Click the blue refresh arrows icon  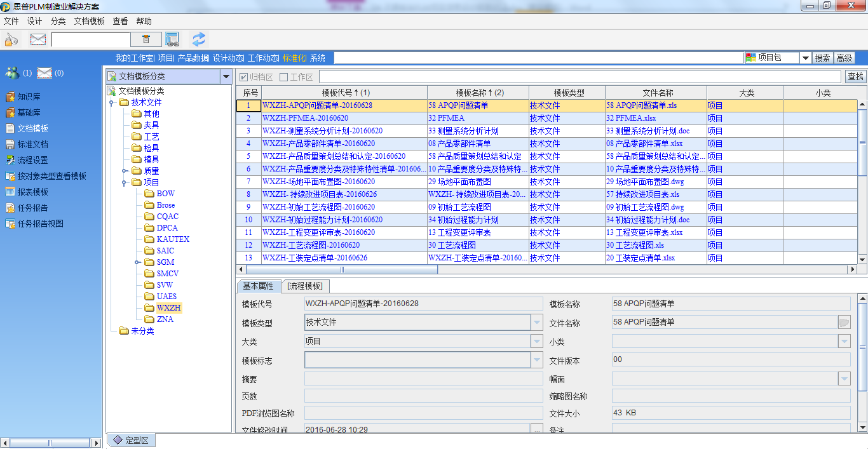click(x=199, y=39)
